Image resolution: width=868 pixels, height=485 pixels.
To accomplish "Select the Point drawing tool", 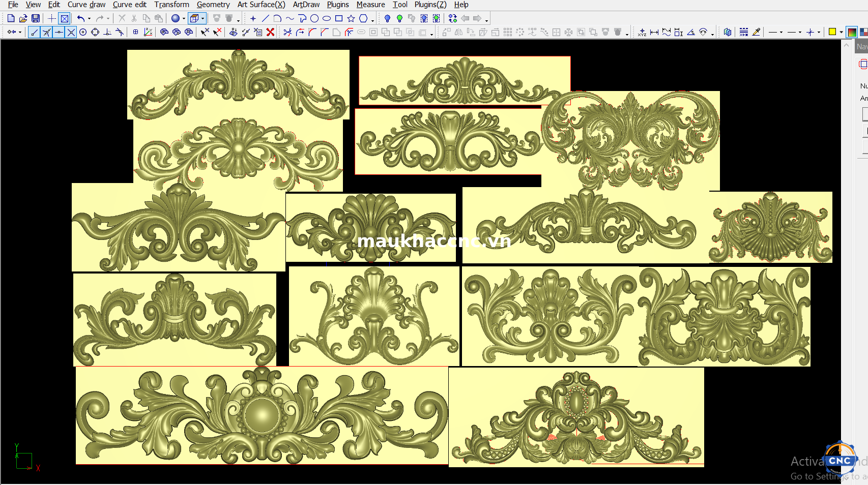I will point(253,18).
